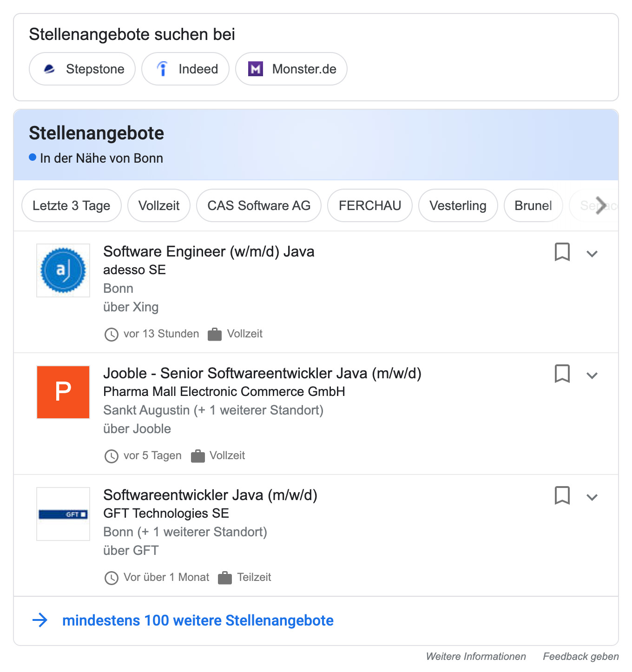Select the FERCHAU filter chip
632x672 pixels.
[x=370, y=205]
